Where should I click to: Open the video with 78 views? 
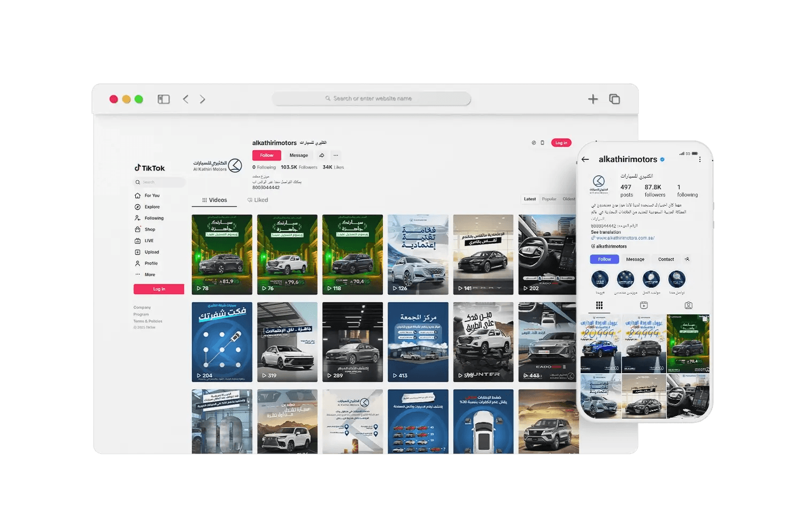(x=222, y=255)
